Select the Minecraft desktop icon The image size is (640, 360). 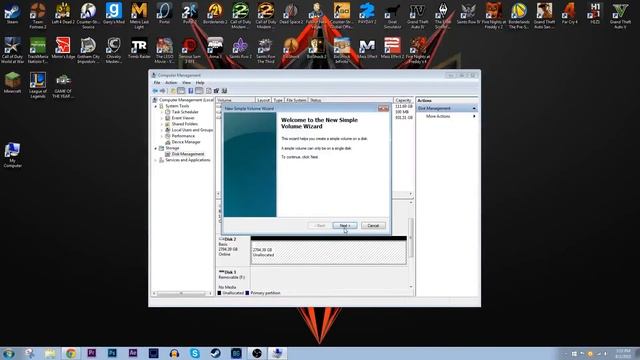[x=12, y=83]
